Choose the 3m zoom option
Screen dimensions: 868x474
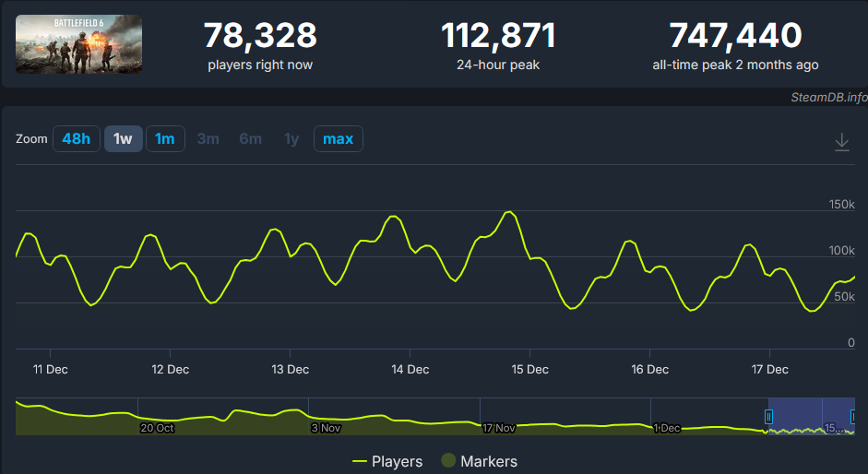point(208,139)
